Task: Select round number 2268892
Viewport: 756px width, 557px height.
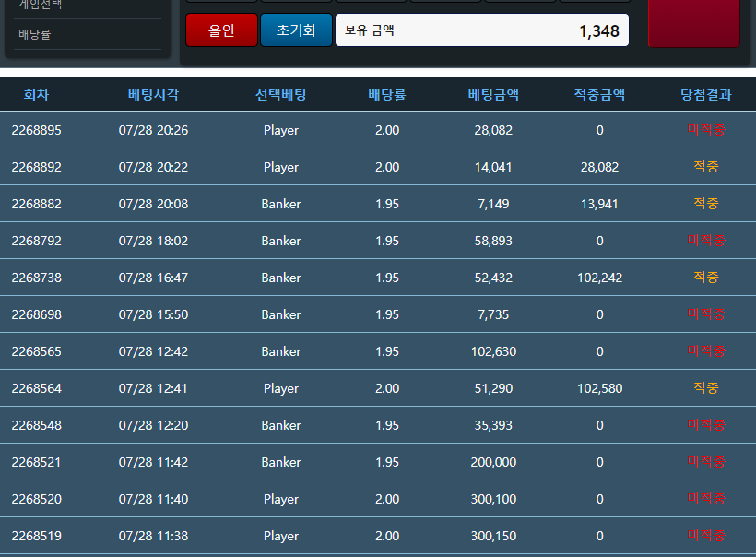Action: point(36,167)
